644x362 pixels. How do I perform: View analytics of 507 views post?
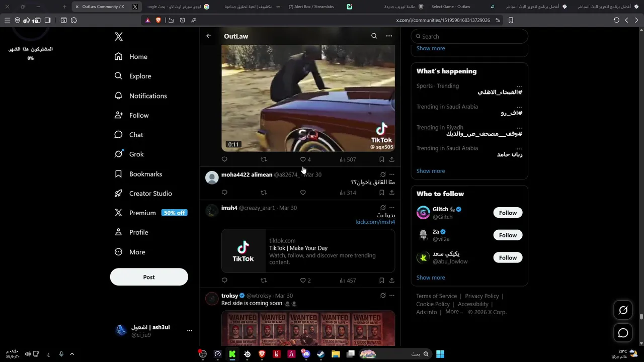[x=348, y=159]
